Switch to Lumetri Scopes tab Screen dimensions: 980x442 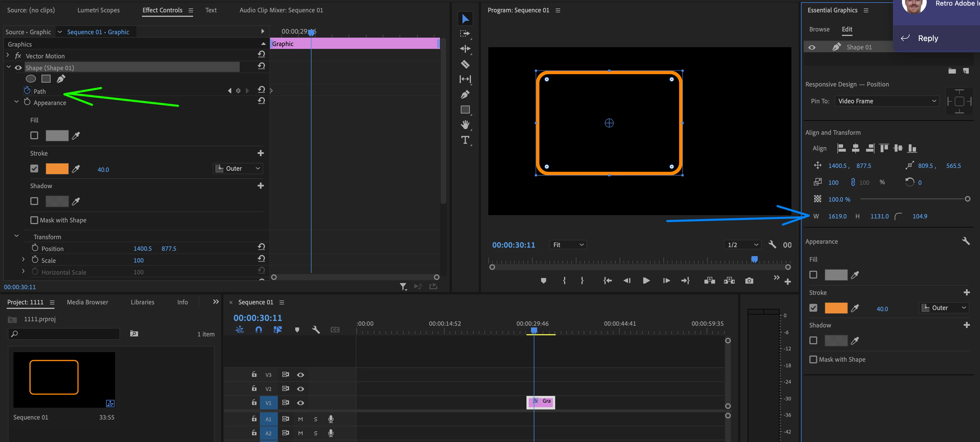coord(98,10)
